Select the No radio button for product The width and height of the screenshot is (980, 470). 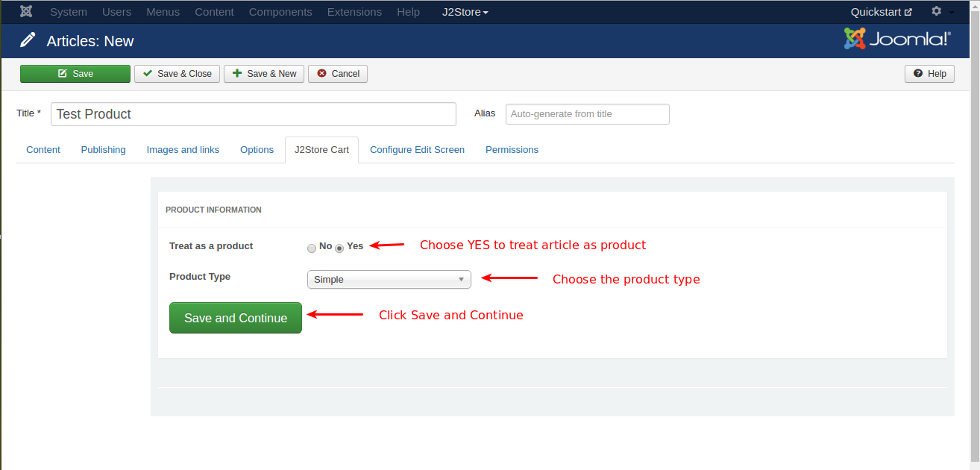tap(312, 248)
